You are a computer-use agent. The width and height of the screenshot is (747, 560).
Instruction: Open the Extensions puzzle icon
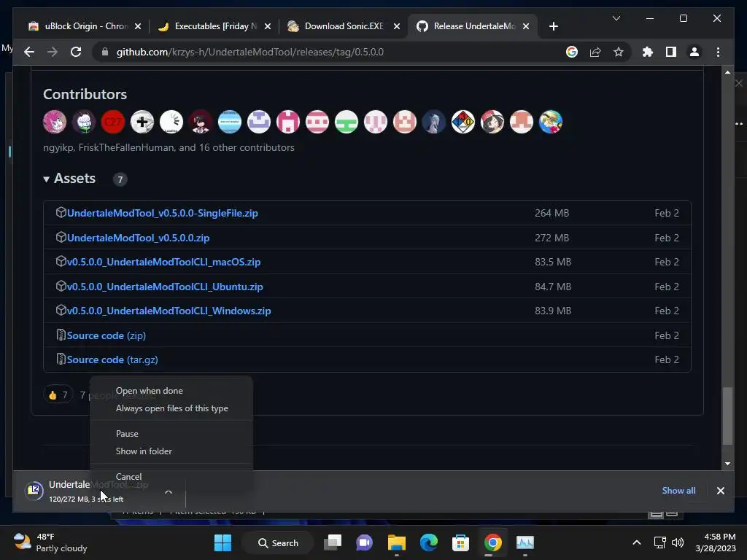(648, 52)
